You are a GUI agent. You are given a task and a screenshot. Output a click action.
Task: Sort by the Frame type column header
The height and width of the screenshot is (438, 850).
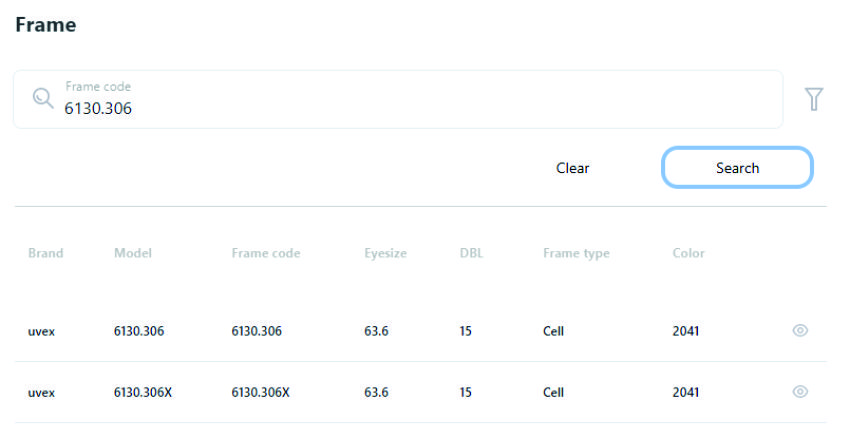click(x=576, y=253)
